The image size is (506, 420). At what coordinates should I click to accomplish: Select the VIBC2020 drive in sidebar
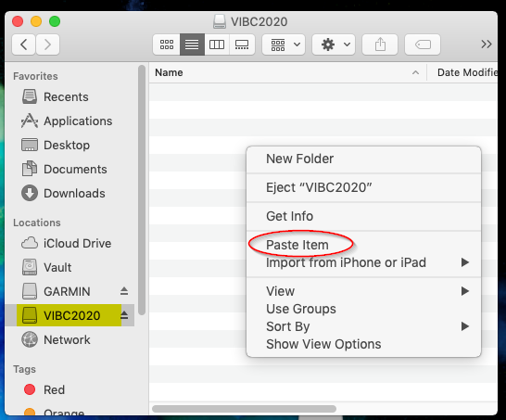coord(70,315)
